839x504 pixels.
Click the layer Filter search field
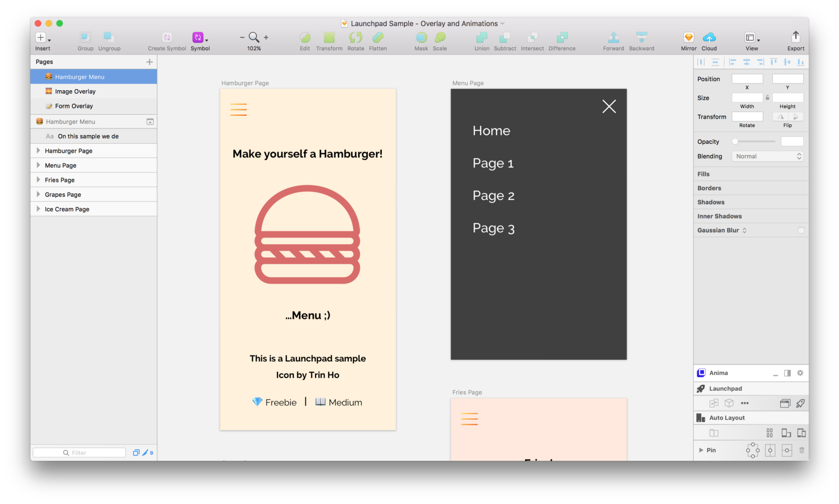coord(79,453)
